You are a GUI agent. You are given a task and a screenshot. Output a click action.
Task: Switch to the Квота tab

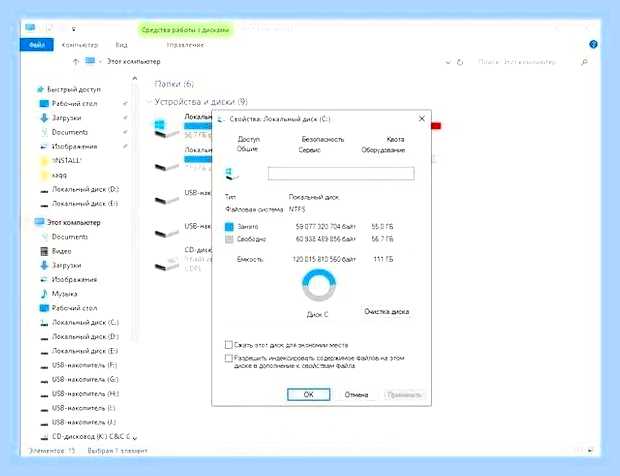[x=395, y=139]
